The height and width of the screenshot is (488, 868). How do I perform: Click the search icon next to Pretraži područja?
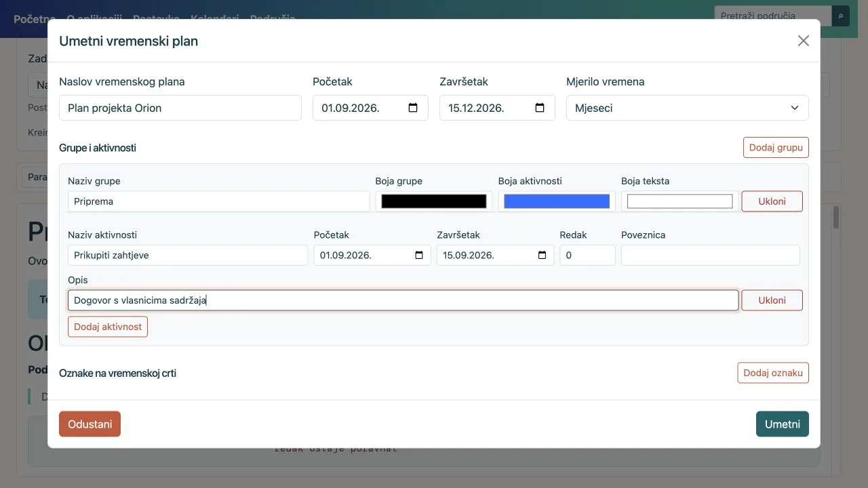tap(841, 16)
